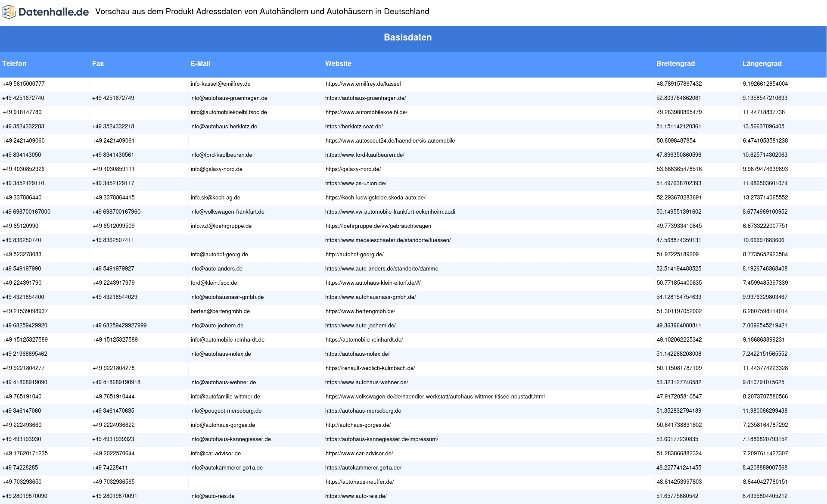Click the medeleschaefer.de fuessen URL
Viewport: 827px width, 504px height.
(x=388, y=240)
